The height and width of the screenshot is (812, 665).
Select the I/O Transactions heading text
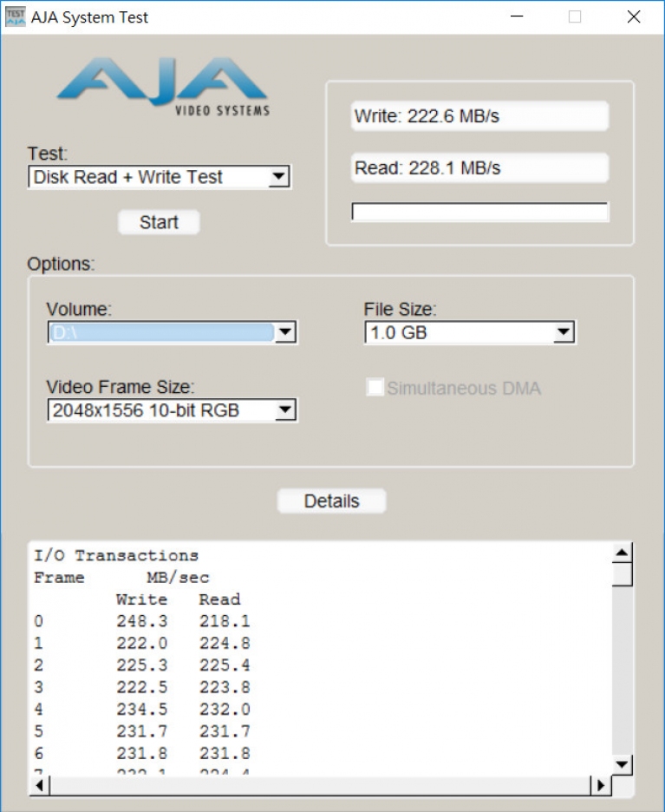coord(116,556)
